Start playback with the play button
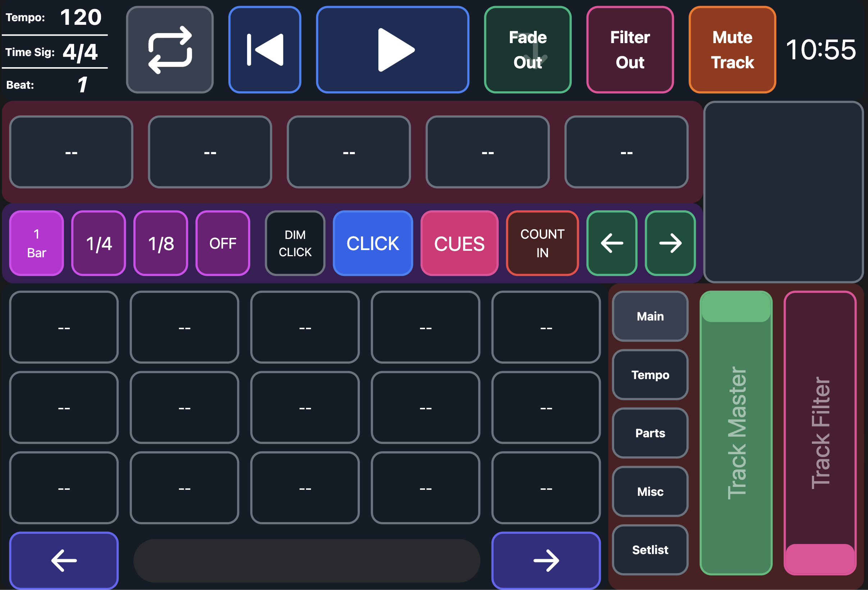 coord(392,50)
